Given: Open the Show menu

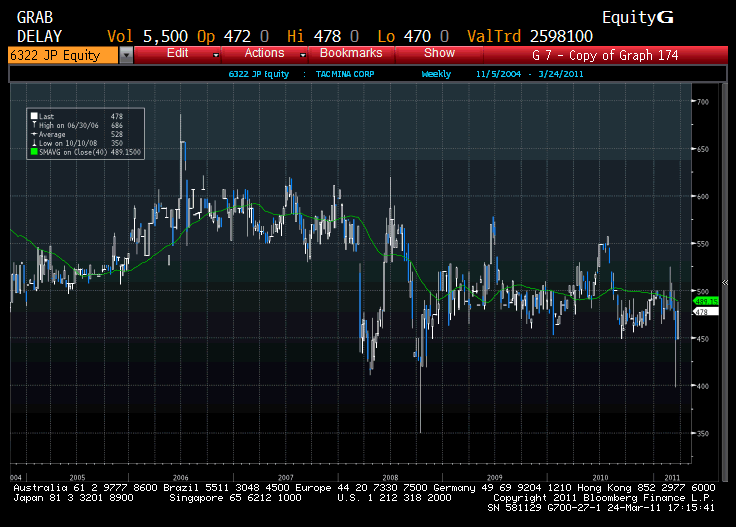Looking at the screenshot, I should point(439,53).
